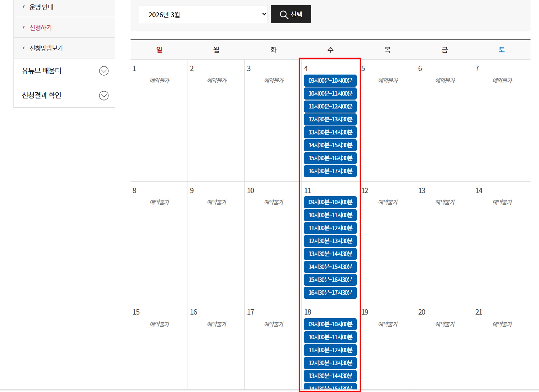Open the 운영 안내 menu item
The image size is (539, 392).
pyautogui.click(x=41, y=7)
